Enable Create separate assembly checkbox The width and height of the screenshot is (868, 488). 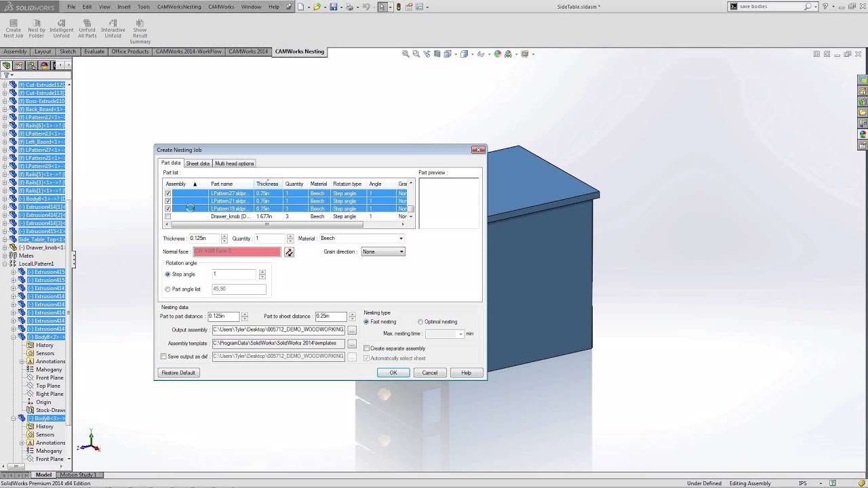point(367,348)
